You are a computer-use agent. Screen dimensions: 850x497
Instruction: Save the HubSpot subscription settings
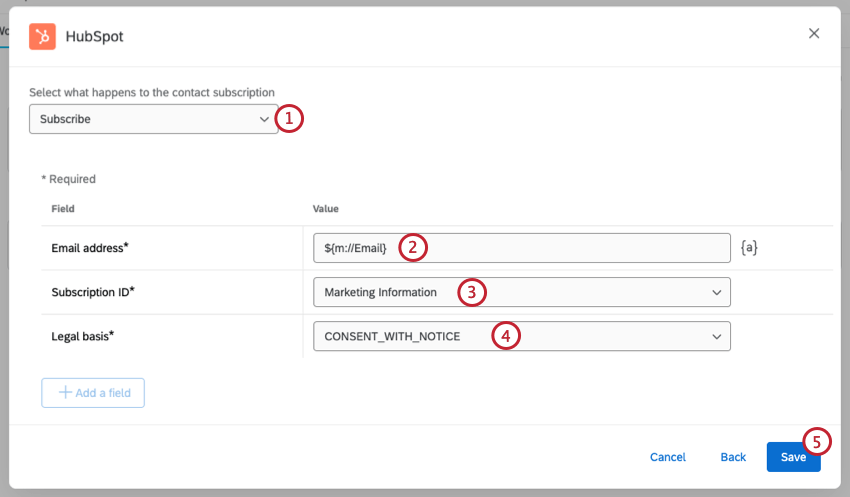793,457
